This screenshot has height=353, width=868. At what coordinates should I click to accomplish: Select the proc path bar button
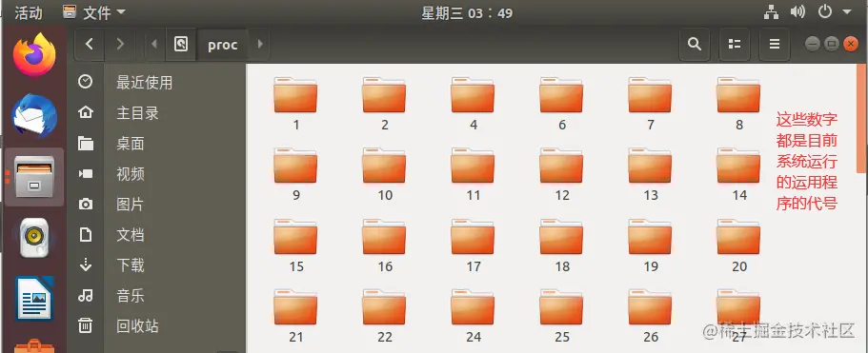click(x=223, y=44)
